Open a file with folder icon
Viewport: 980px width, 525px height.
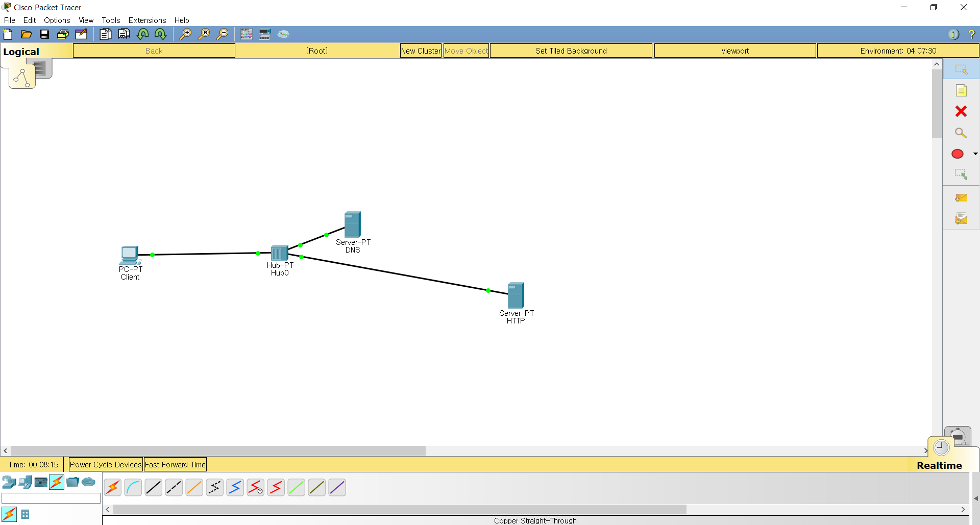(x=26, y=34)
